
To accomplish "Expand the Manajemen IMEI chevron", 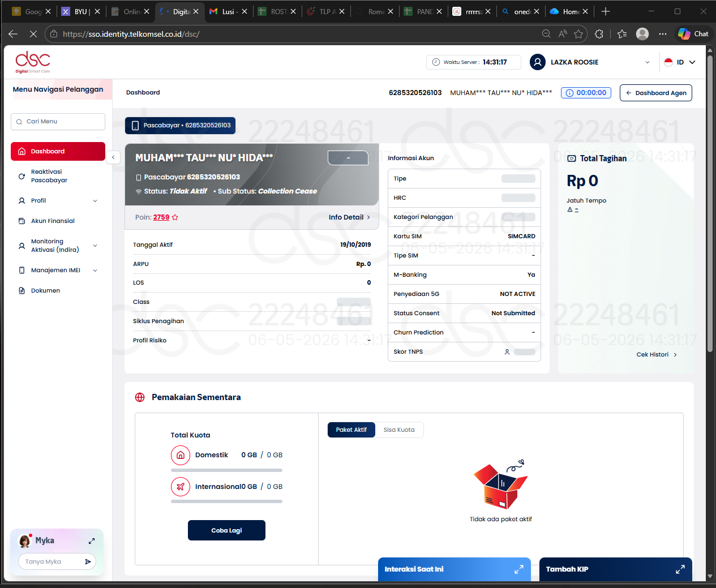I will 95,271.
